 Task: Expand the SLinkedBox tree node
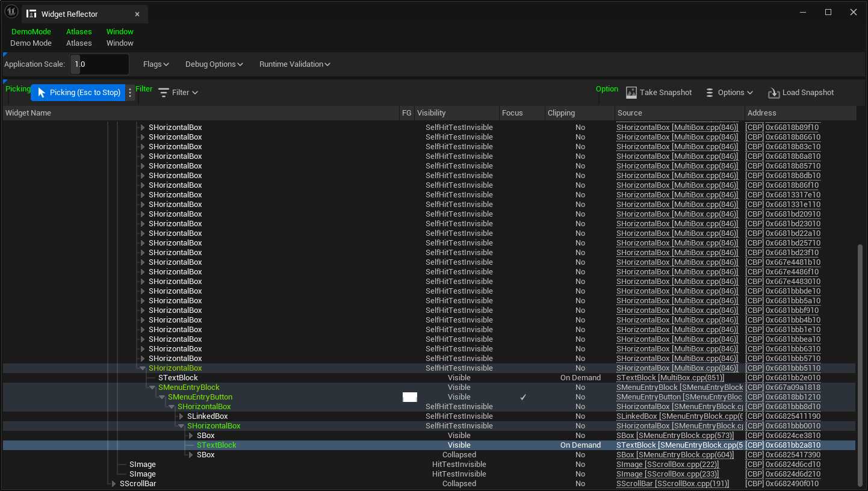point(181,416)
